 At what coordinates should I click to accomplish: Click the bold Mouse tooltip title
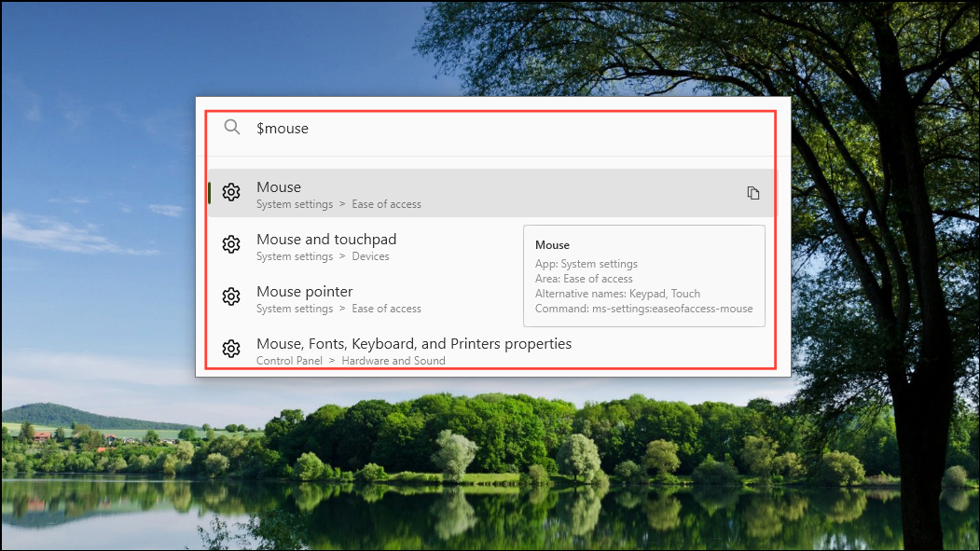553,245
